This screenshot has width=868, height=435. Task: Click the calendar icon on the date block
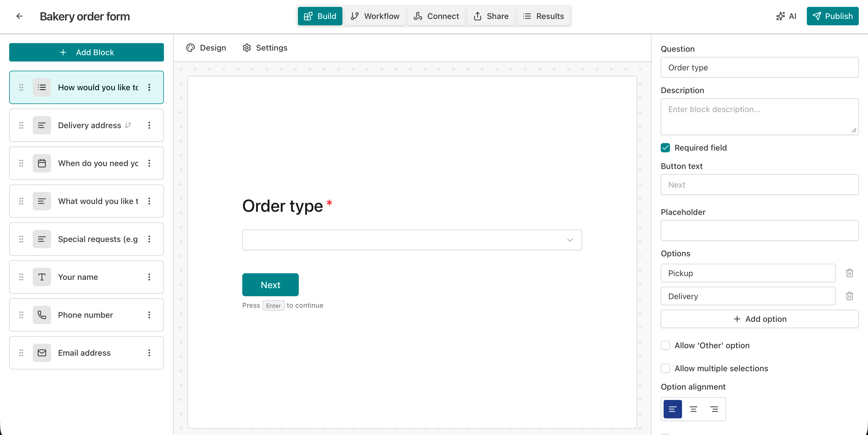42,163
